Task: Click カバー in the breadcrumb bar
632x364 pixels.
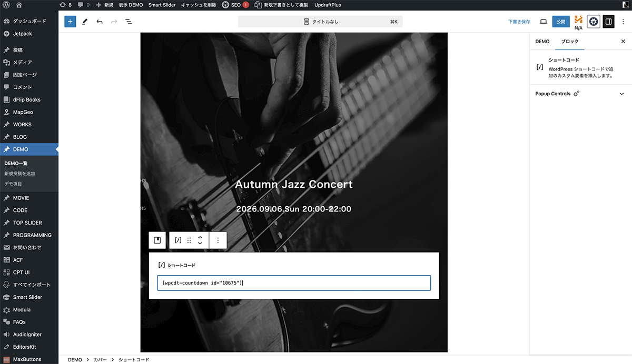Action: pyautogui.click(x=100, y=360)
